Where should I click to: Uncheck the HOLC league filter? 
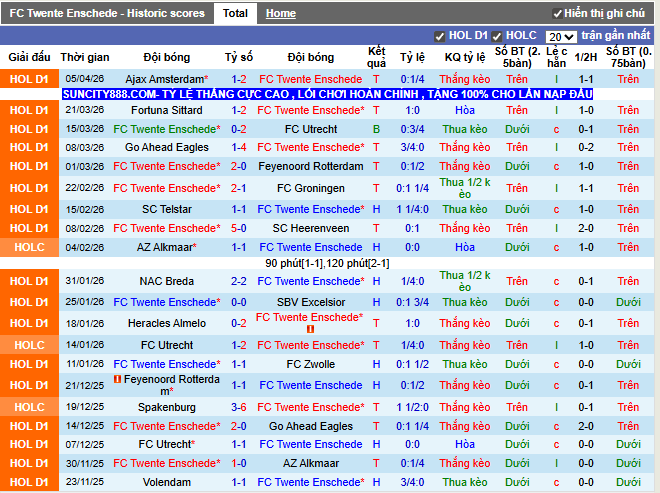[497, 37]
